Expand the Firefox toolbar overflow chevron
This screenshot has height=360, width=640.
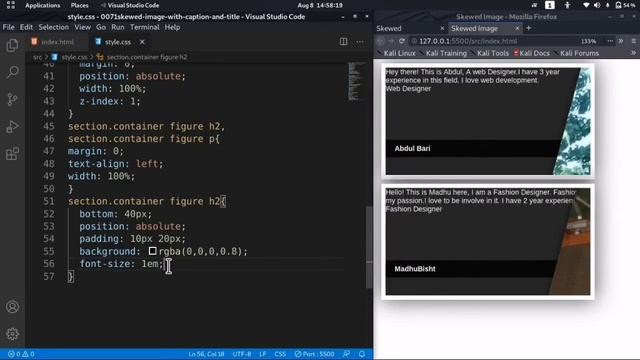pos(621,41)
